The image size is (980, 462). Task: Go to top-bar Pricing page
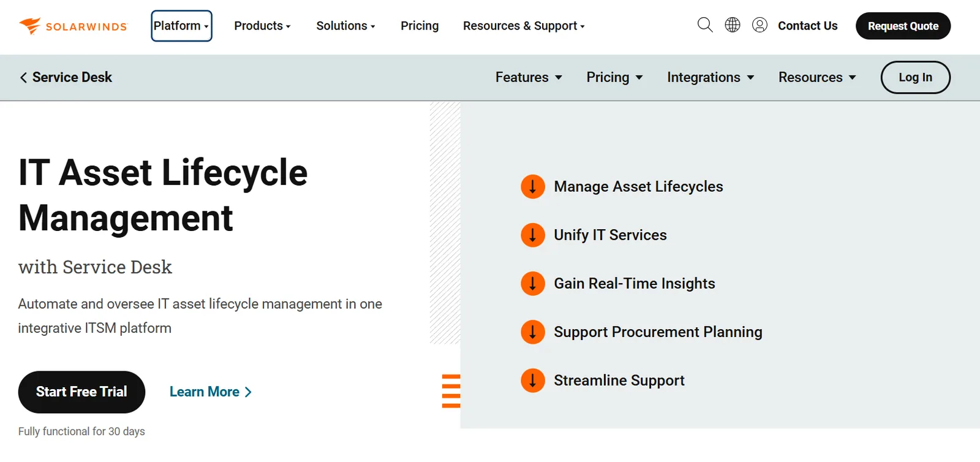pos(420,26)
